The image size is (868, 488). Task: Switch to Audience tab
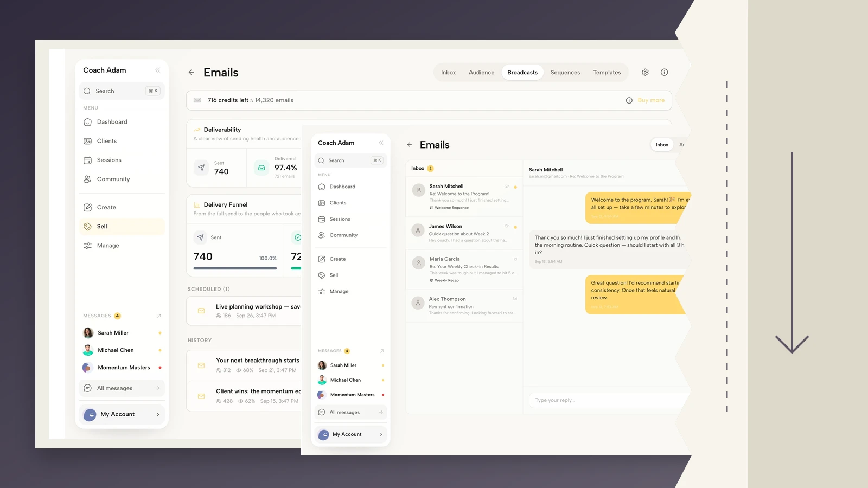tap(481, 72)
